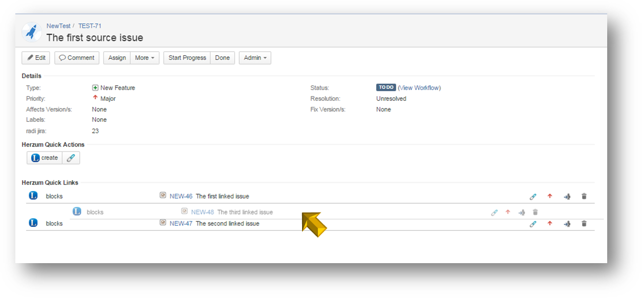The height and width of the screenshot is (300, 644).
Task: Open the NEW-46 issue link
Action: coord(181,196)
